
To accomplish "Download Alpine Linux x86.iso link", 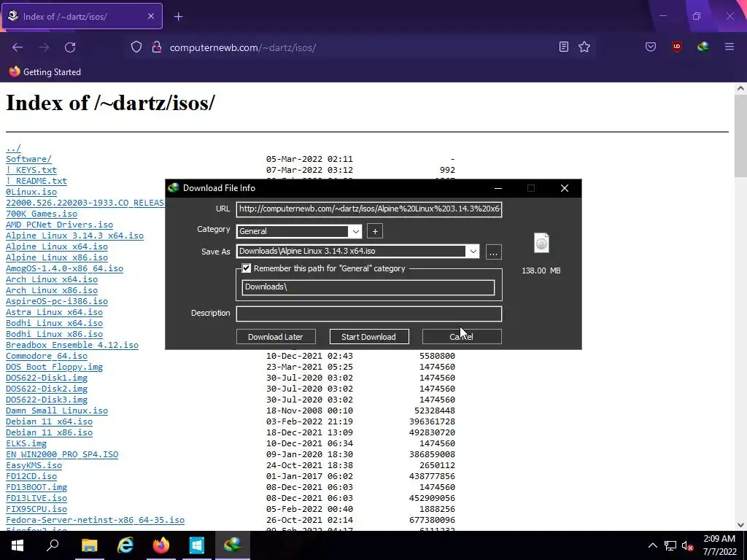I will 57,257.
